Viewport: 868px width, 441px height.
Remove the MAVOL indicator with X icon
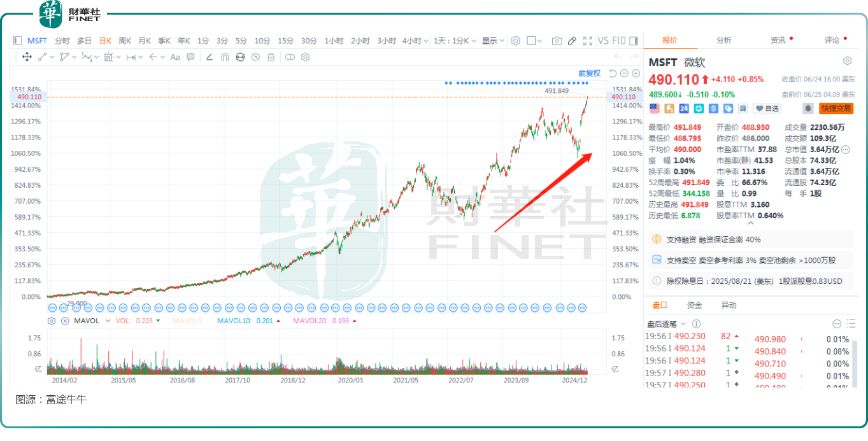tap(65, 321)
